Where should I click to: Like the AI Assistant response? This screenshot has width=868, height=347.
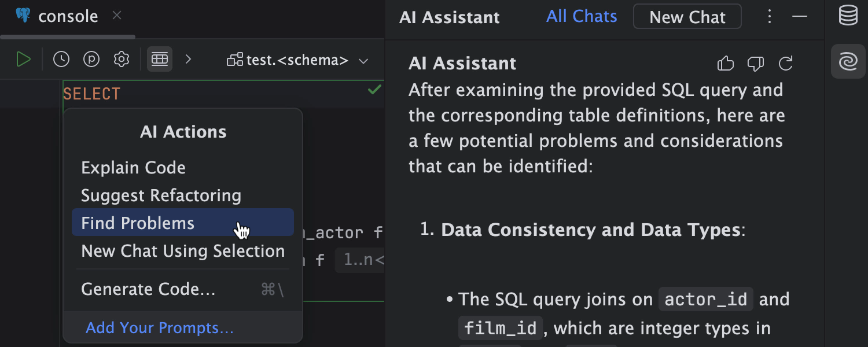tap(726, 64)
